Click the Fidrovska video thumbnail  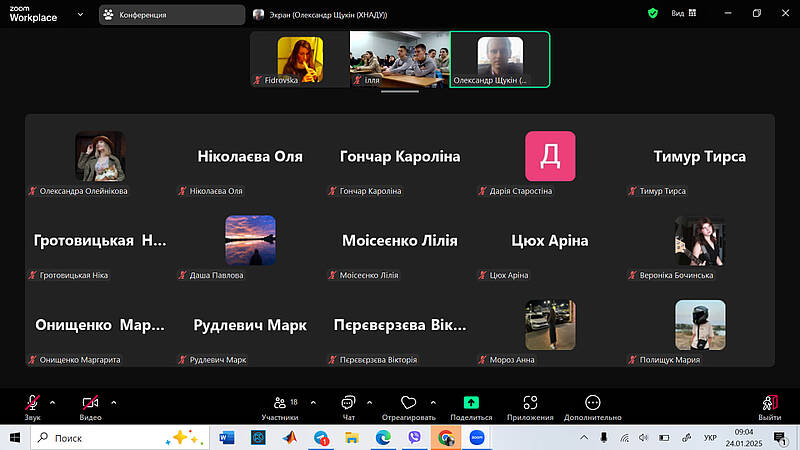coord(299,59)
